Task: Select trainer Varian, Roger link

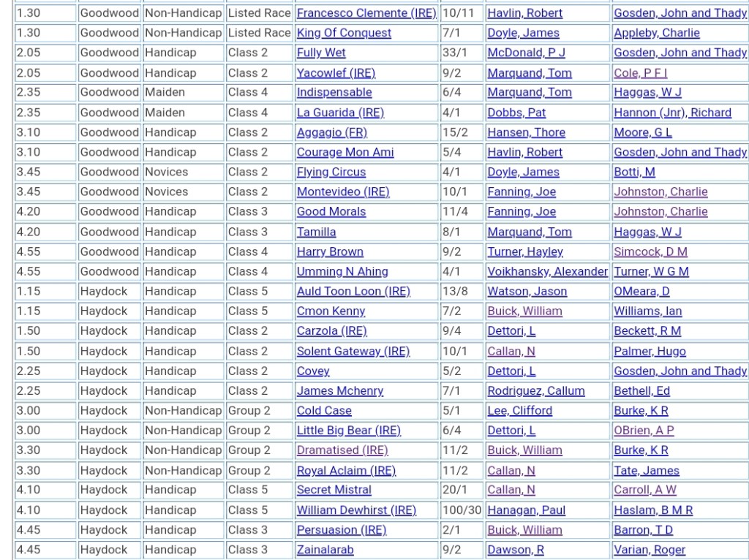Action: pos(650,550)
